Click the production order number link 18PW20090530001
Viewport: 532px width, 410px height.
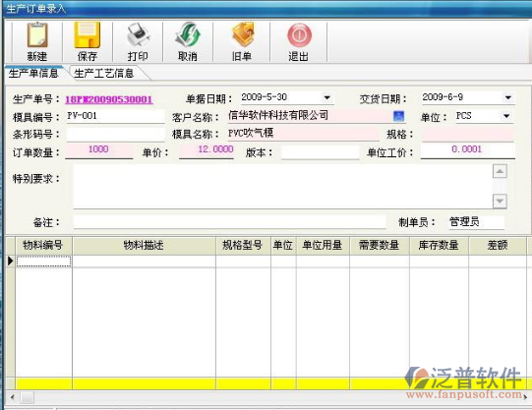(x=108, y=99)
